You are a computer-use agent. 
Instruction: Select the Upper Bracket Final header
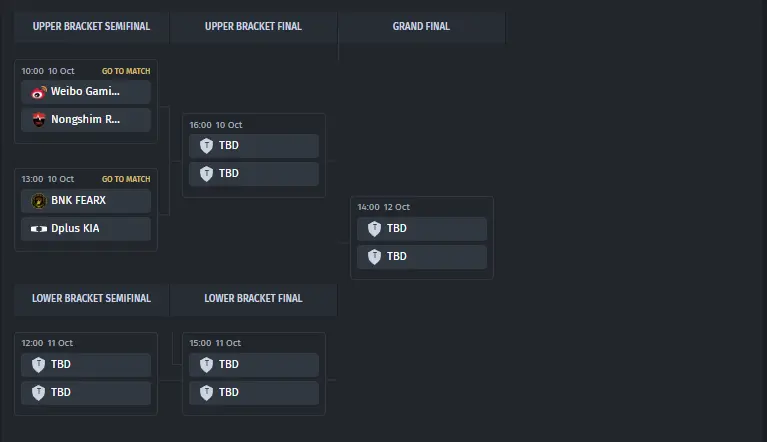253,27
